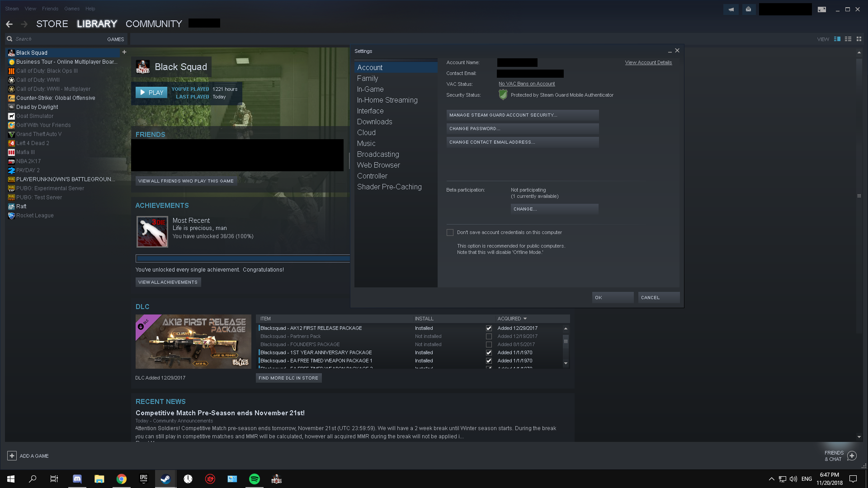Open Big Picture mode icon
Viewport: 868px width, 488px height.
[822, 9]
